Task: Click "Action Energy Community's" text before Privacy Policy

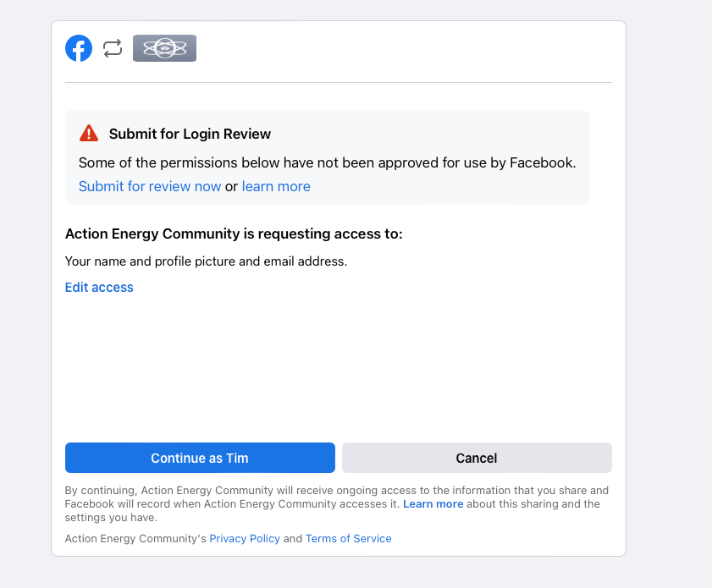Action: click(x=135, y=538)
